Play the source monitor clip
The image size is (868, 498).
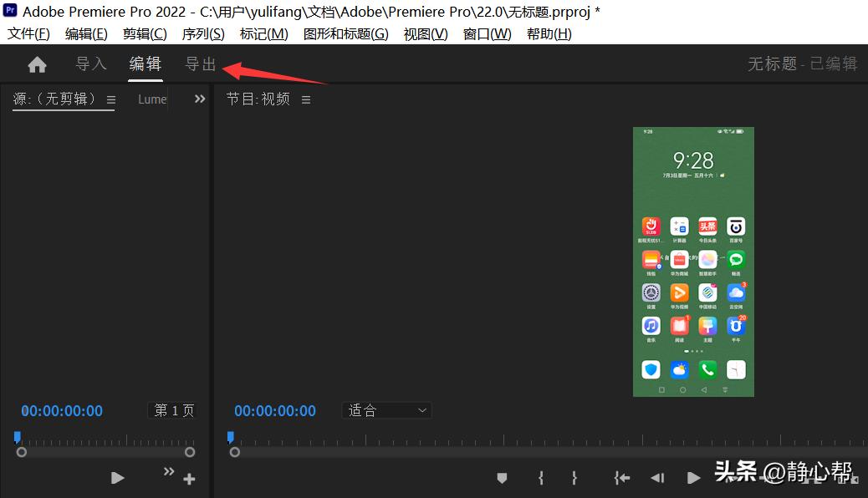(x=117, y=478)
